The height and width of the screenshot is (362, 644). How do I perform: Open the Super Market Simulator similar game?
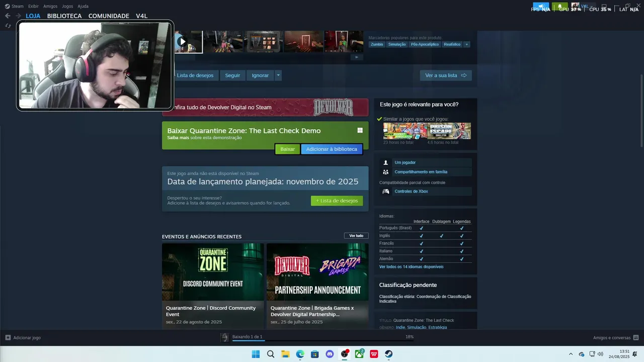click(405, 131)
